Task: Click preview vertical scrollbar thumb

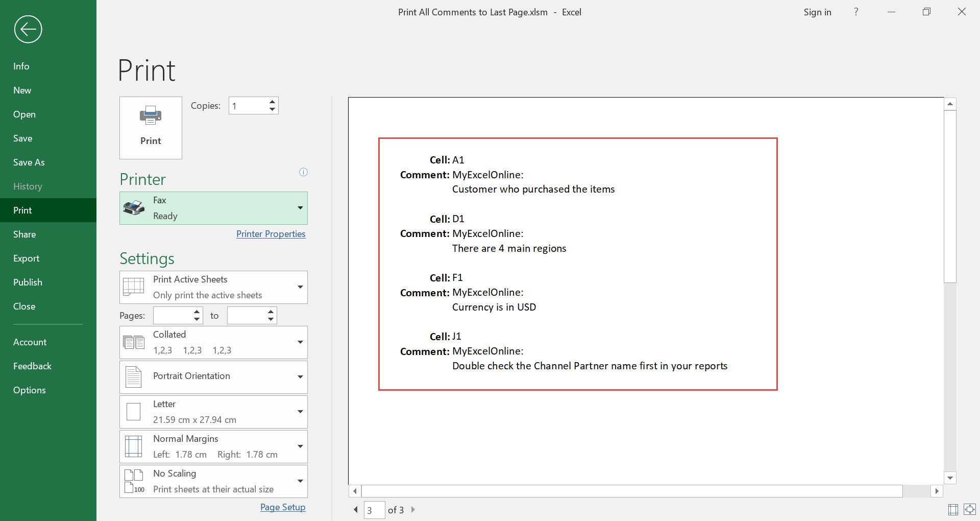Action: (x=950, y=197)
